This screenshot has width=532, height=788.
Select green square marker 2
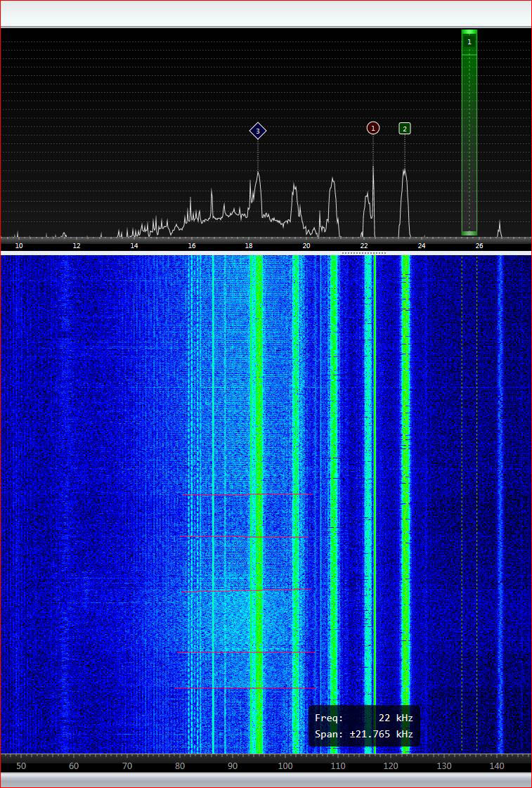click(405, 128)
